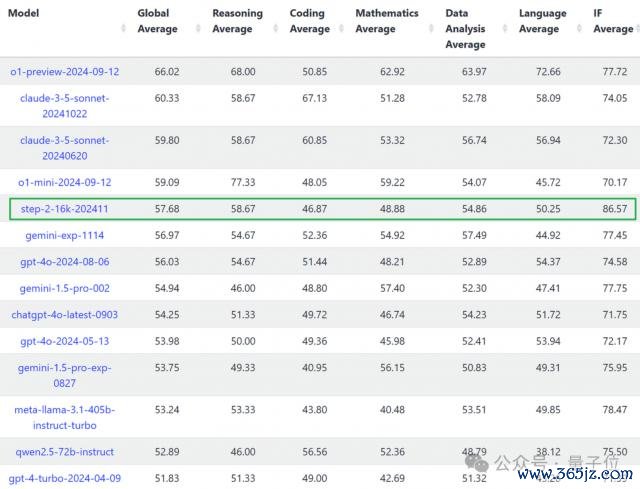Select claude-20240620 data analysis 56.74
Screen dimensions: 640x489
click(x=474, y=140)
